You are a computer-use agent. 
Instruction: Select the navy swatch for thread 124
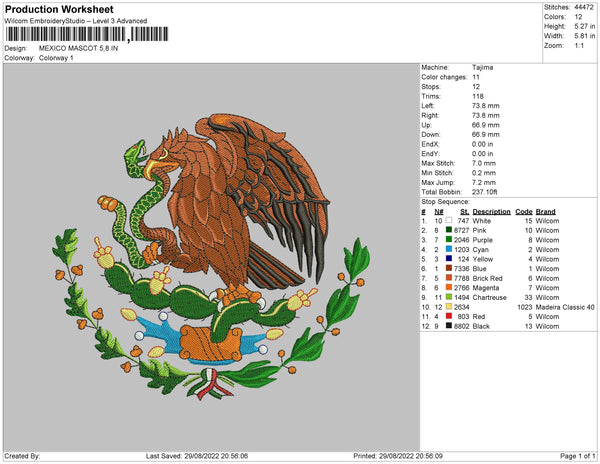click(x=449, y=259)
